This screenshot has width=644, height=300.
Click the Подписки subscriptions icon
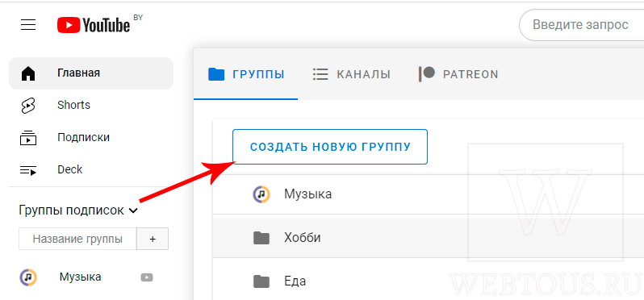[28, 137]
